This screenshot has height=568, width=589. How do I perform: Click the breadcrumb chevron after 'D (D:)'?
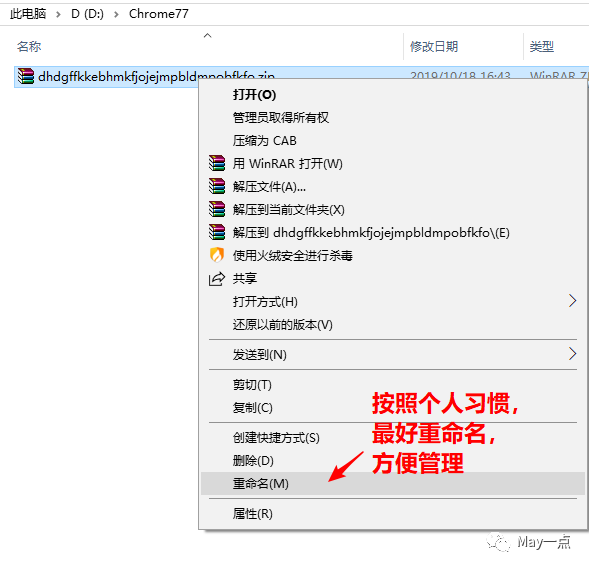coord(116,14)
